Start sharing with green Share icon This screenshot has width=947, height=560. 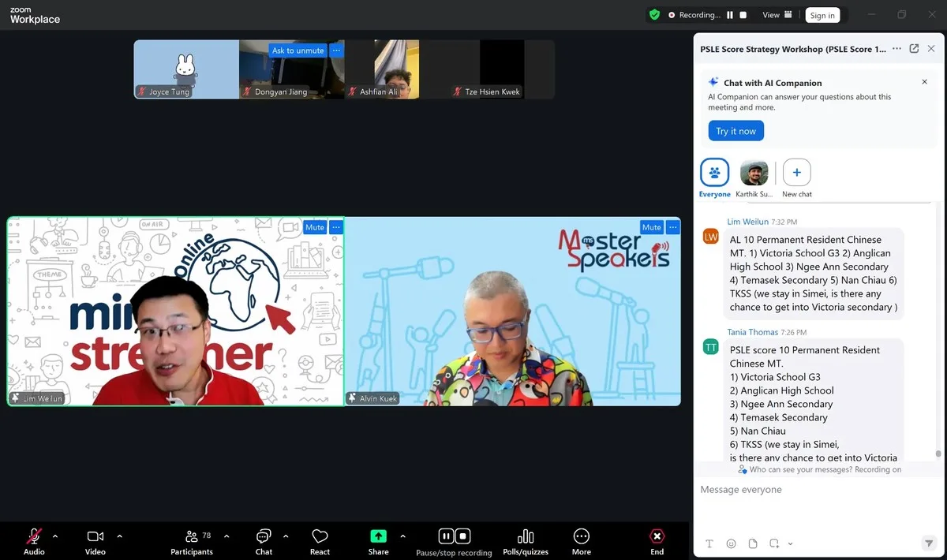click(379, 536)
